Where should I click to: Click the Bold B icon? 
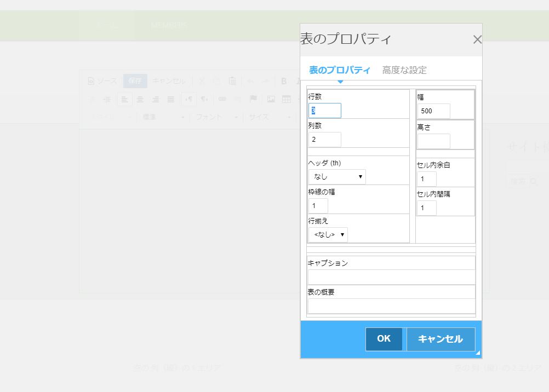pos(284,81)
